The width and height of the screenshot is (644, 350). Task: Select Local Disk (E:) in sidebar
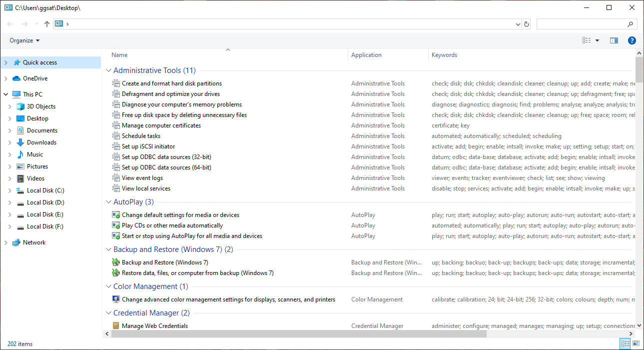click(45, 214)
